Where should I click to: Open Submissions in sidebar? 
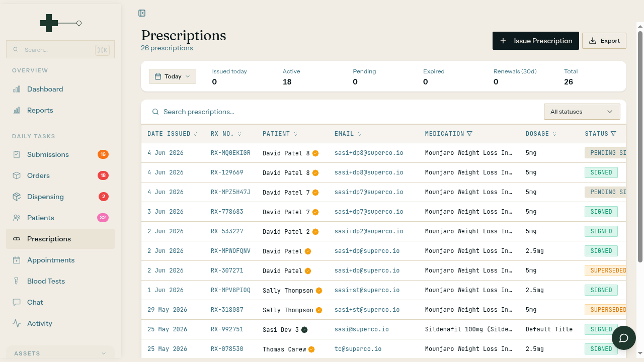click(60, 154)
